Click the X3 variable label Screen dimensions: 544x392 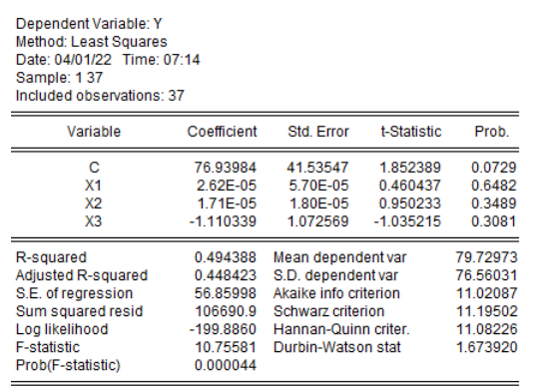(x=93, y=221)
